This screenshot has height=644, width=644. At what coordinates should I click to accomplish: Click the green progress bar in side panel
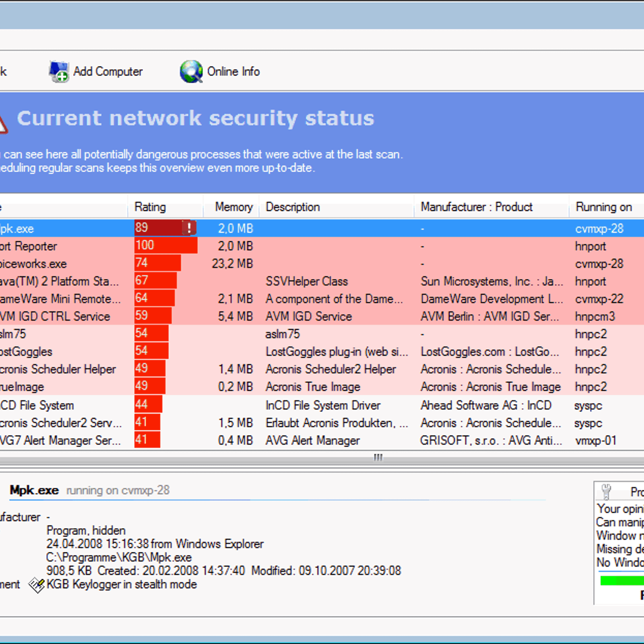[x=622, y=580]
